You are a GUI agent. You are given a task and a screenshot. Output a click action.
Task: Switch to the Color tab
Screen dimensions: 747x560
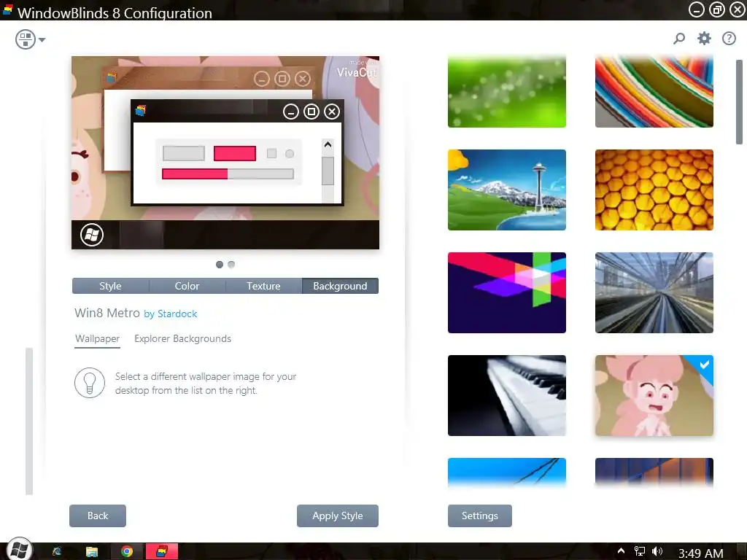click(187, 286)
